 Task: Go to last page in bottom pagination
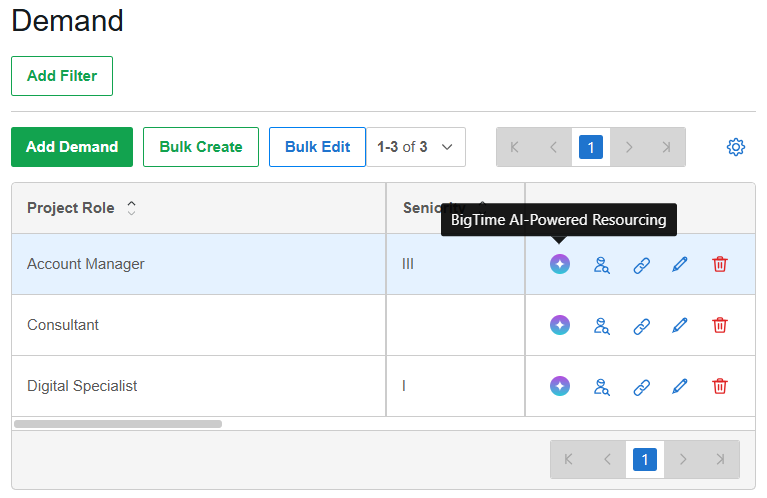click(x=720, y=460)
